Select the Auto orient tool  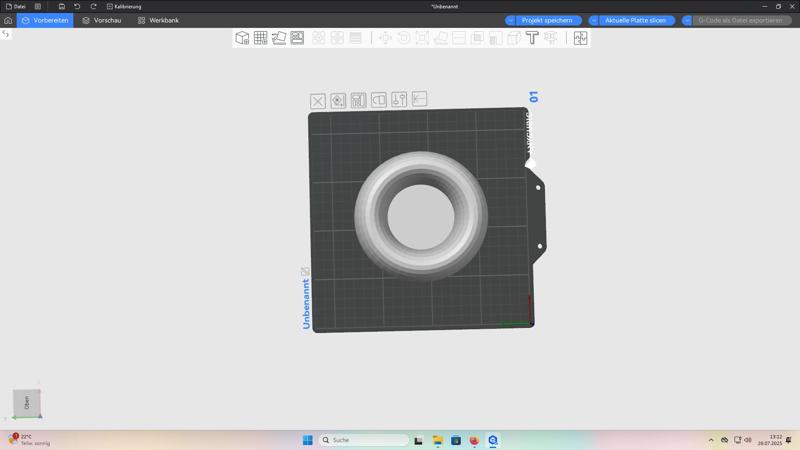tap(279, 38)
